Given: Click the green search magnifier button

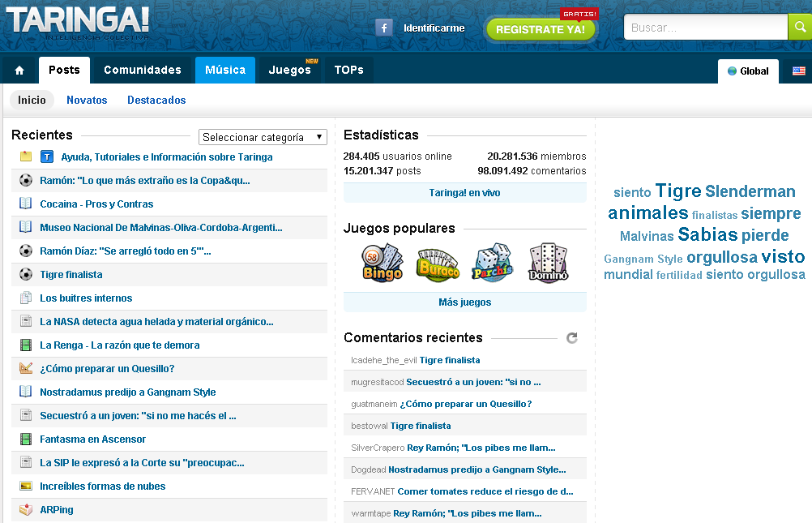Looking at the screenshot, I should [x=800, y=27].
